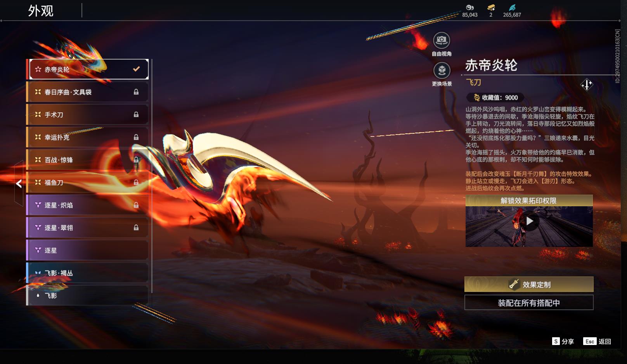Image resolution: width=627 pixels, height=364 pixels.
Task: Click the red flower rarity icon on 赤帝炎轮 entry
Action: 38,69
